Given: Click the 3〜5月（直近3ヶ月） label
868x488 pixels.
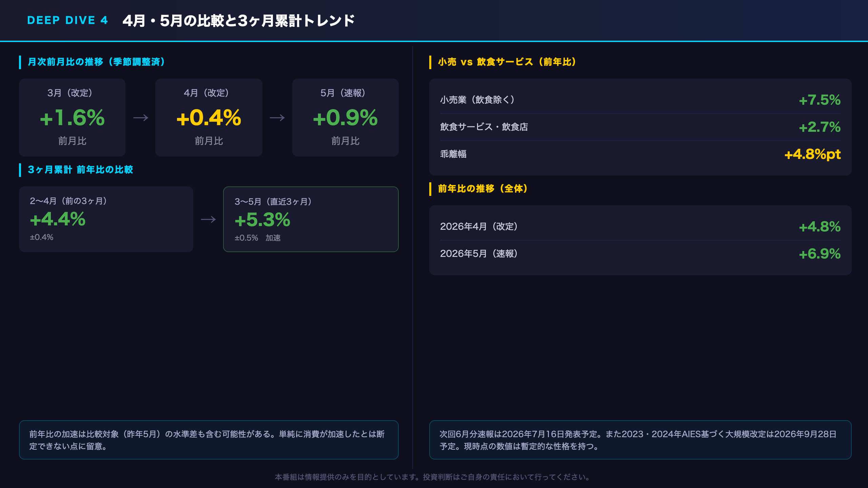Looking at the screenshot, I should coord(273,202).
